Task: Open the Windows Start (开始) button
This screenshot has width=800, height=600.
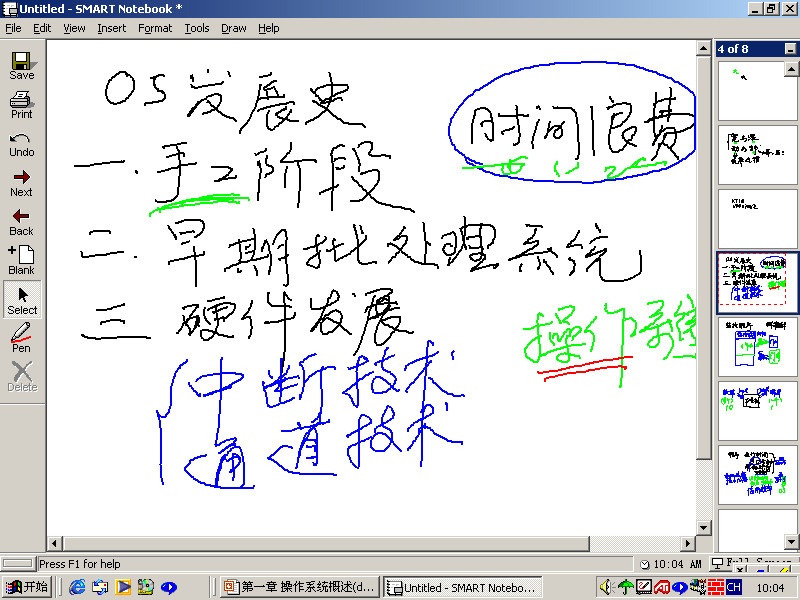Action: coord(27,587)
